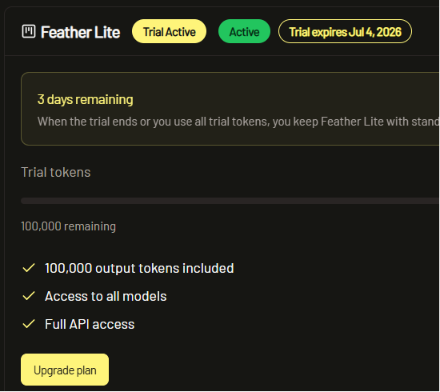Click the Access to all models item

pyautogui.click(x=106, y=296)
